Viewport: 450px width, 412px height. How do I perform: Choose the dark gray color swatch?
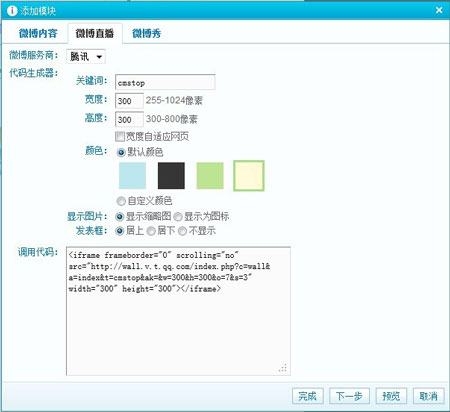pos(171,176)
